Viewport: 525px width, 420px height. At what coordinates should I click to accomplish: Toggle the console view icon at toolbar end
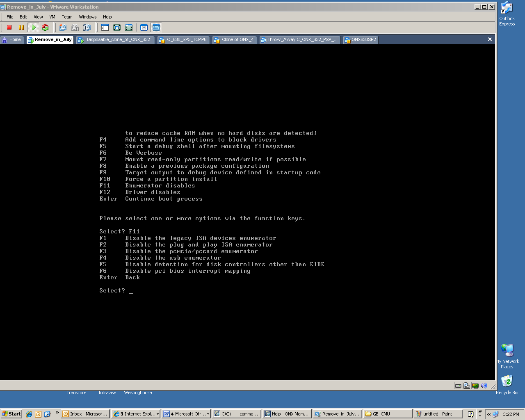pos(156,27)
